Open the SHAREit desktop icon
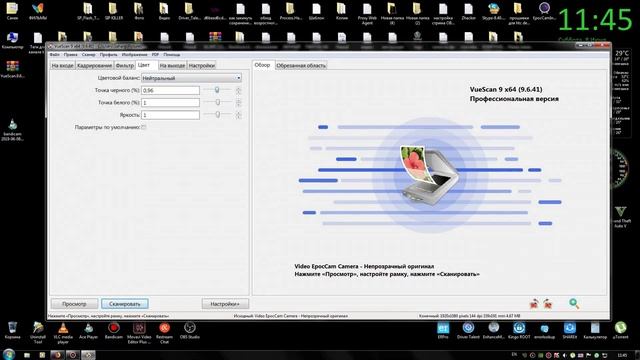The width and height of the screenshot is (640, 360). pyautogui.click(x=570, y=330)
